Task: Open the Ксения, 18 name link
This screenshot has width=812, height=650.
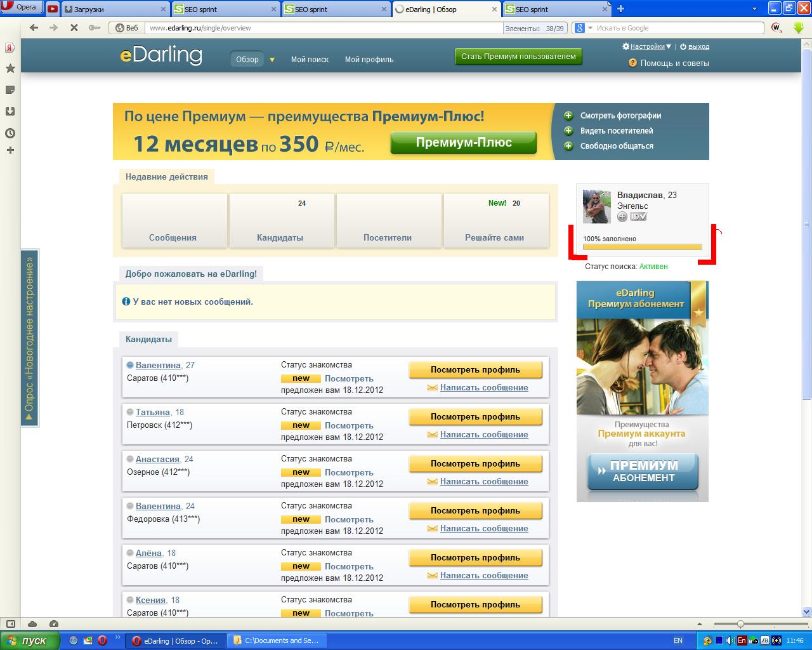Action: click(x=150, y=600)
